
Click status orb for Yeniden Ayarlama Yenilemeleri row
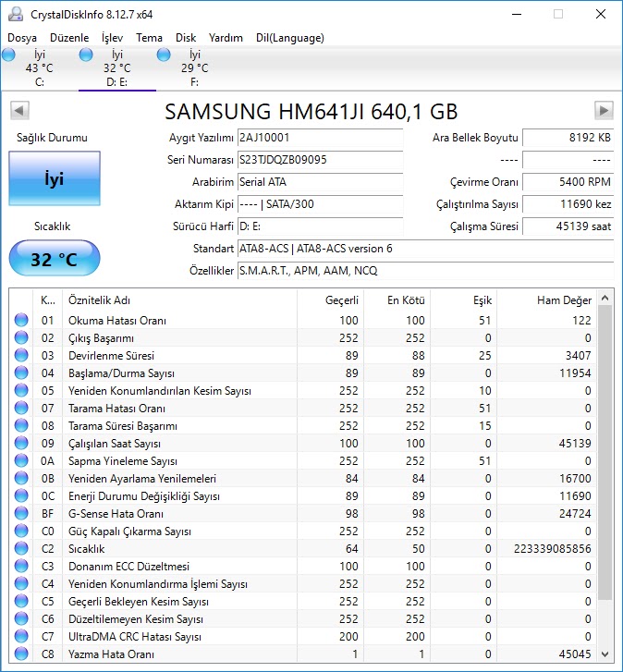21,478
